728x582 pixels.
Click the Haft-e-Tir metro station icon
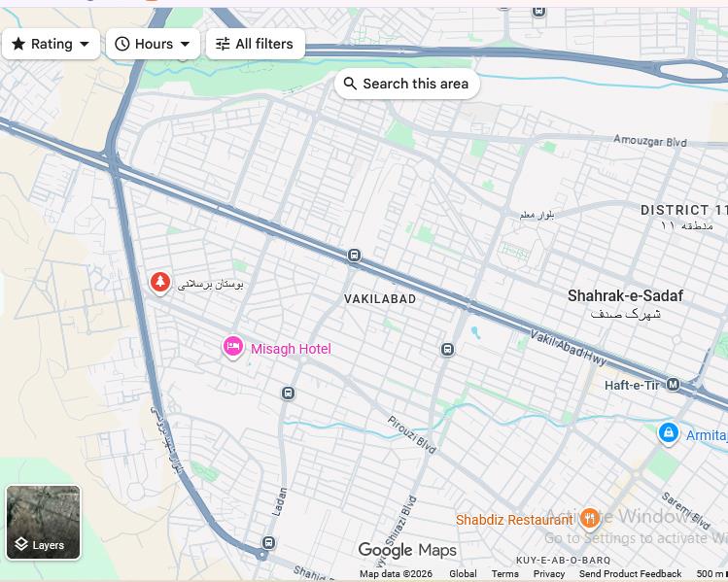(673, 385)
